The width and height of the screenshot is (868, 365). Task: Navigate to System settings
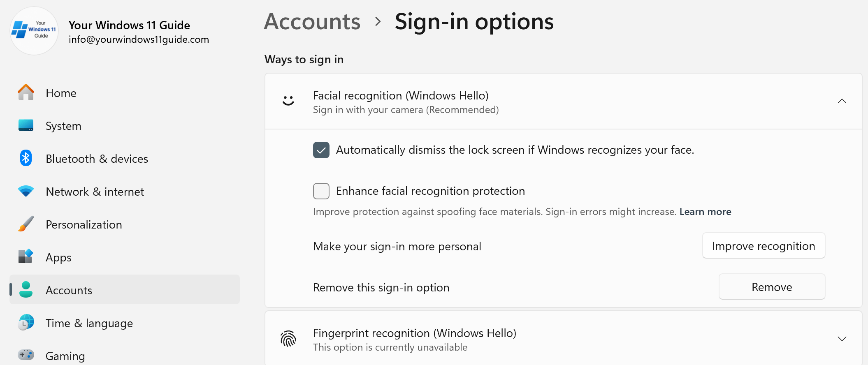(63, 126)
